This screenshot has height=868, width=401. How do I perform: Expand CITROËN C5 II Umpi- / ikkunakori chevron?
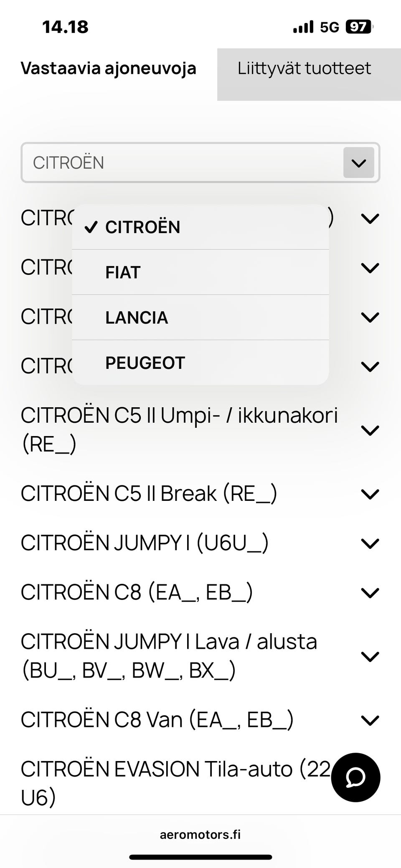(x=370, y=430)
